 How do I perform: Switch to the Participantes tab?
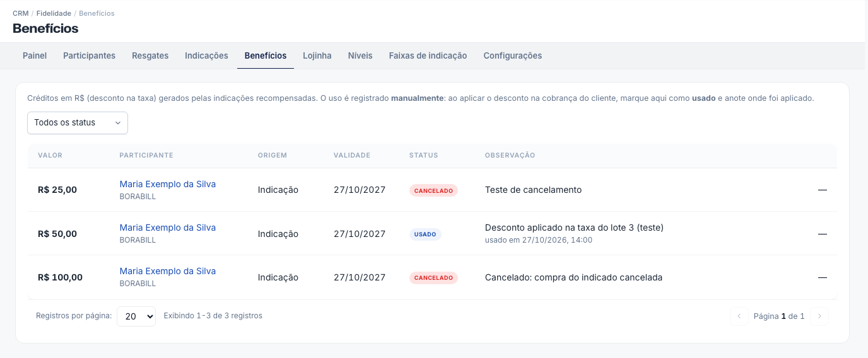(x=89, y=55)
